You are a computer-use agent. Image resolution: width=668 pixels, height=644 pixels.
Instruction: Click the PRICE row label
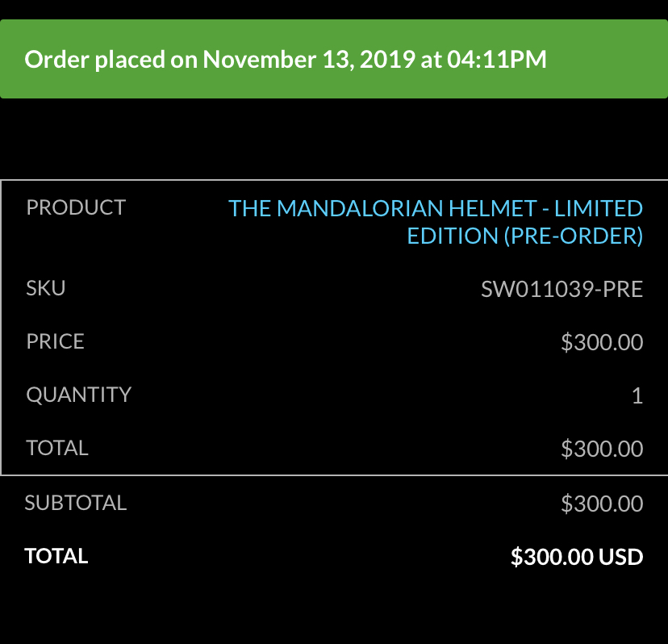(x=55, y=341)
